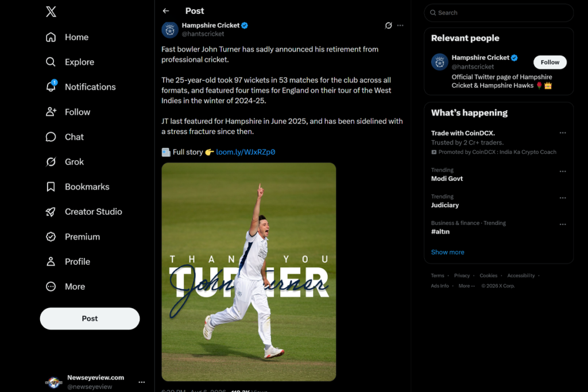The height and width of the screenshot is (392, 588).
Task: Expand the More footer link
Action: (x=466, y=286)
